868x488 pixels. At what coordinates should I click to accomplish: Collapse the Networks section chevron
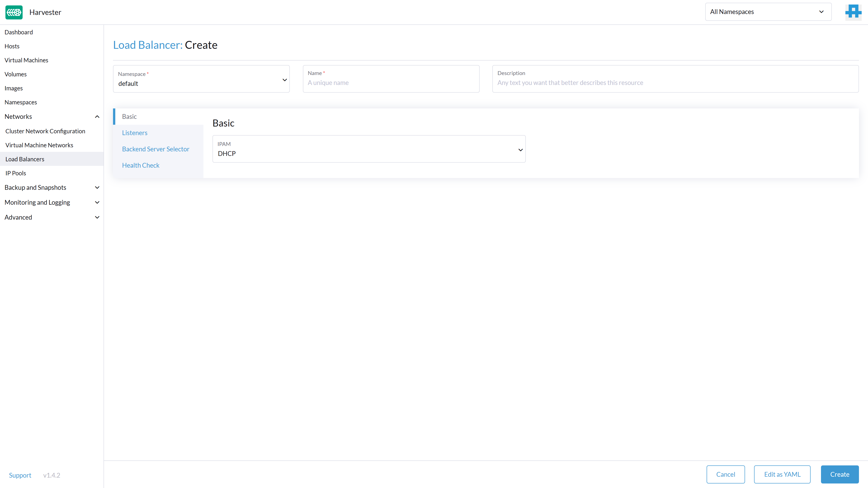click(97, 117)
